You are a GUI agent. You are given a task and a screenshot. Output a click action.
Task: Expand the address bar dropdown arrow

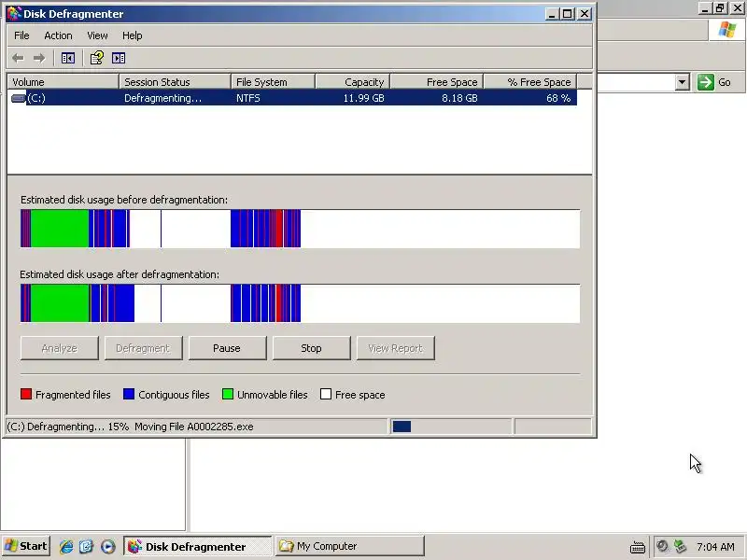click(x=683, y=82)
